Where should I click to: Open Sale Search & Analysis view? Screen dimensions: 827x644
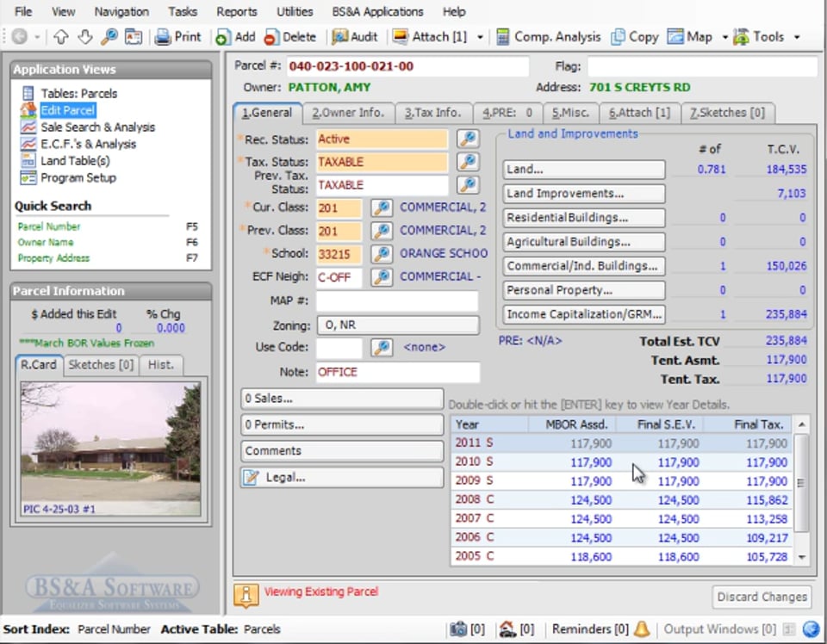tap(98, 127)
